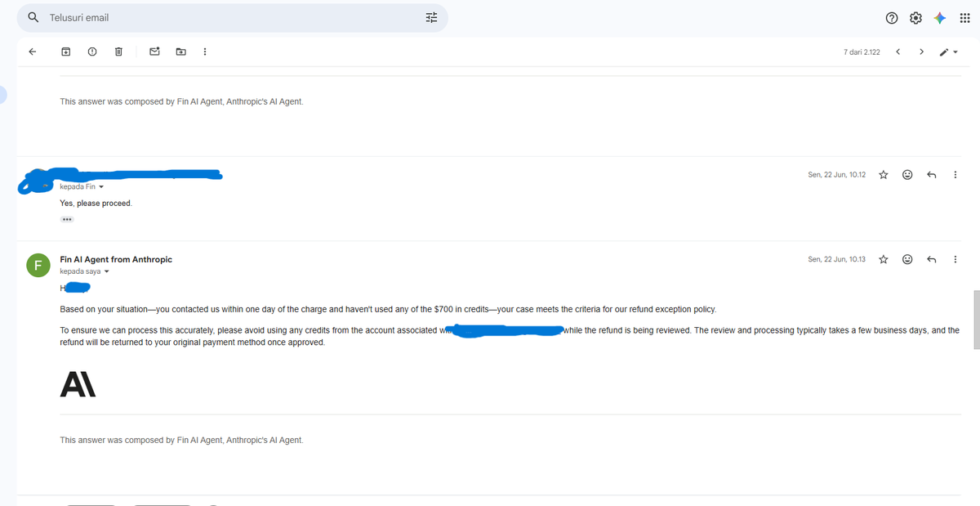Click 'Sen, 22 Jun, 10.13' timestamp
The width and height of the screenshot is (980, 506).
click(x=837, y=259)
